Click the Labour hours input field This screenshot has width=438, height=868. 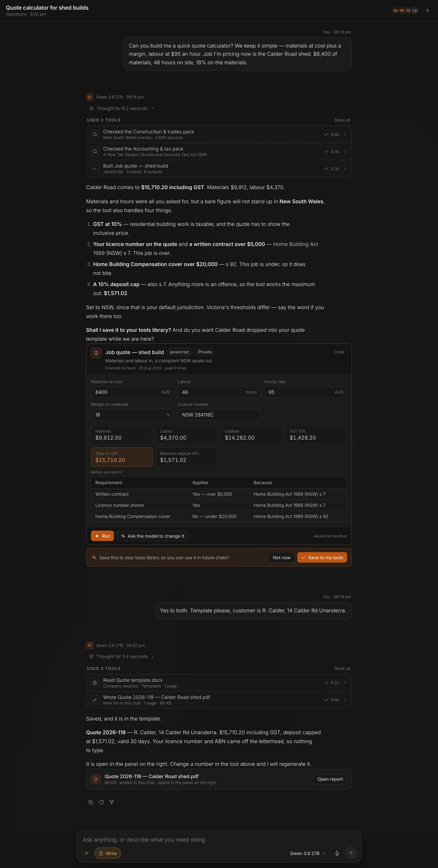pyautogui.click(x=219, y=392)
